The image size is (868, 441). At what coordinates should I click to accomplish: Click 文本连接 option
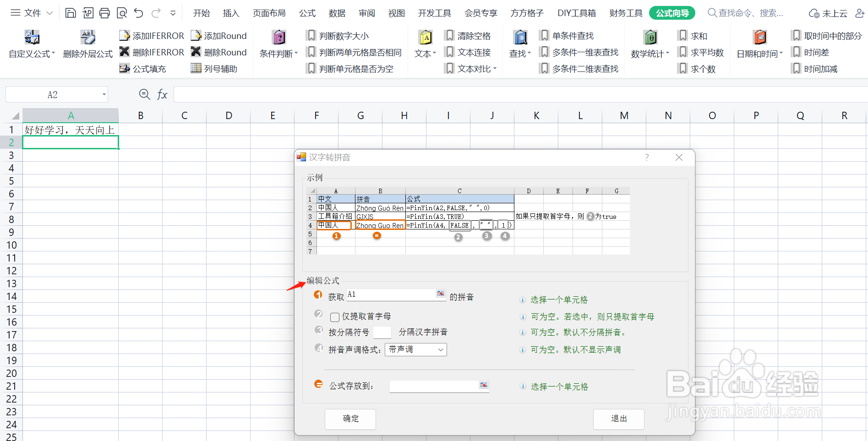tap(468, 52)
